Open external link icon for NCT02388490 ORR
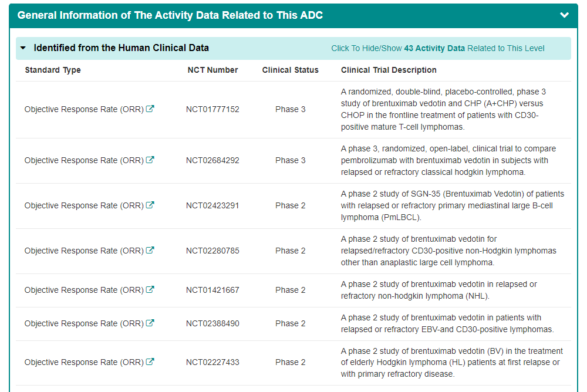This screenshot has width=587, height=392. click(x=150, y=323)
